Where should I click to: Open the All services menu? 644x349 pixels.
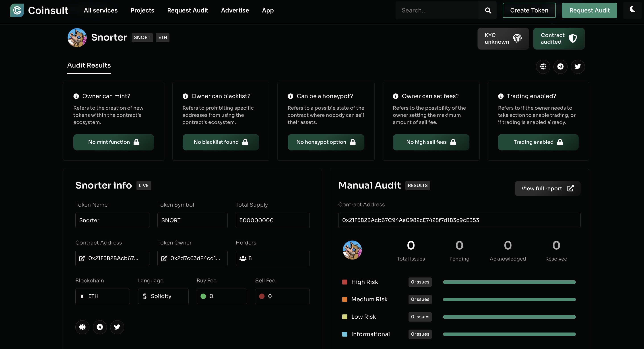pyautogui.click(x=100, y=10)
